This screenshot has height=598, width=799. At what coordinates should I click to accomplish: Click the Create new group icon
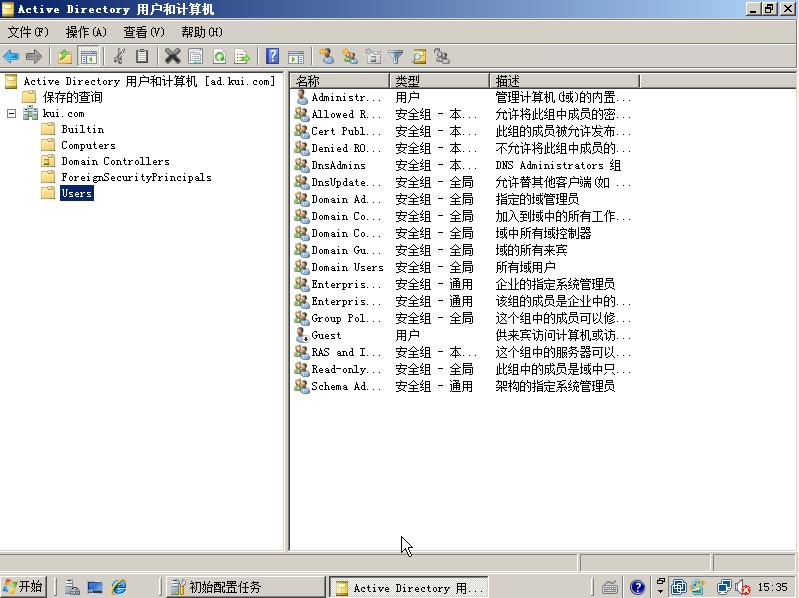point(349,57)
